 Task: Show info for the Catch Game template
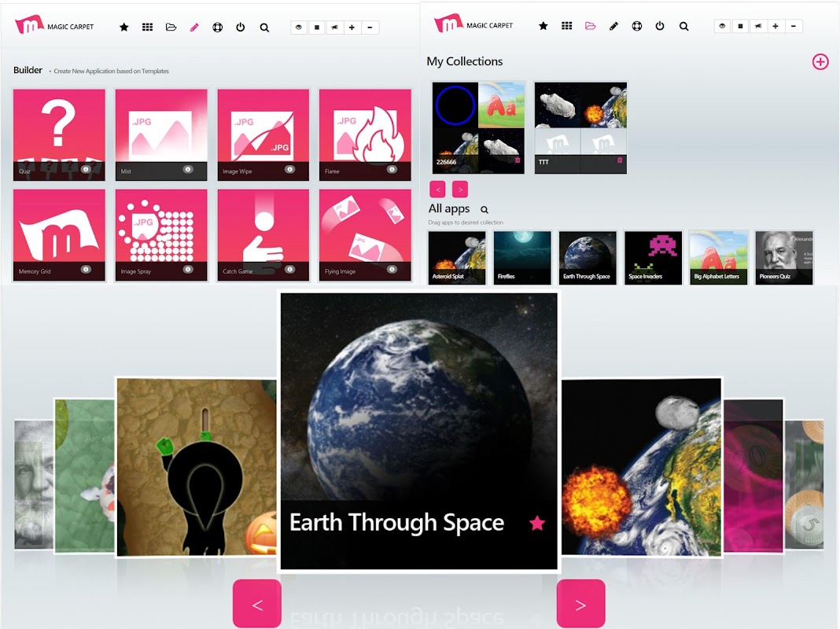[289, 269]
